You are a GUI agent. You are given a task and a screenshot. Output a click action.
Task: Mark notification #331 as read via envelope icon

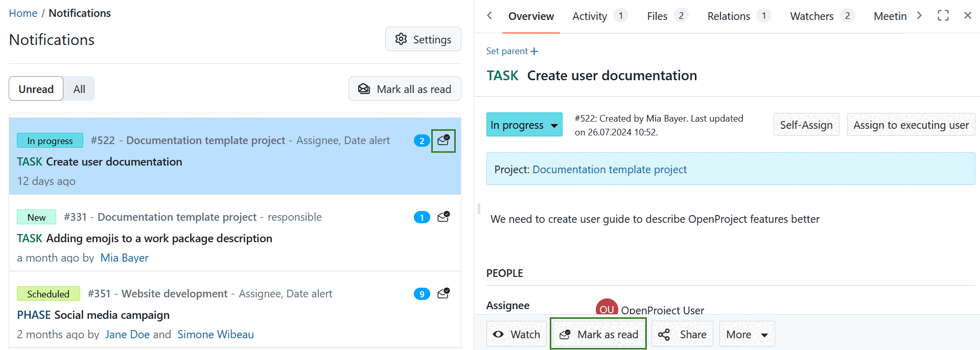coord(443,217)
